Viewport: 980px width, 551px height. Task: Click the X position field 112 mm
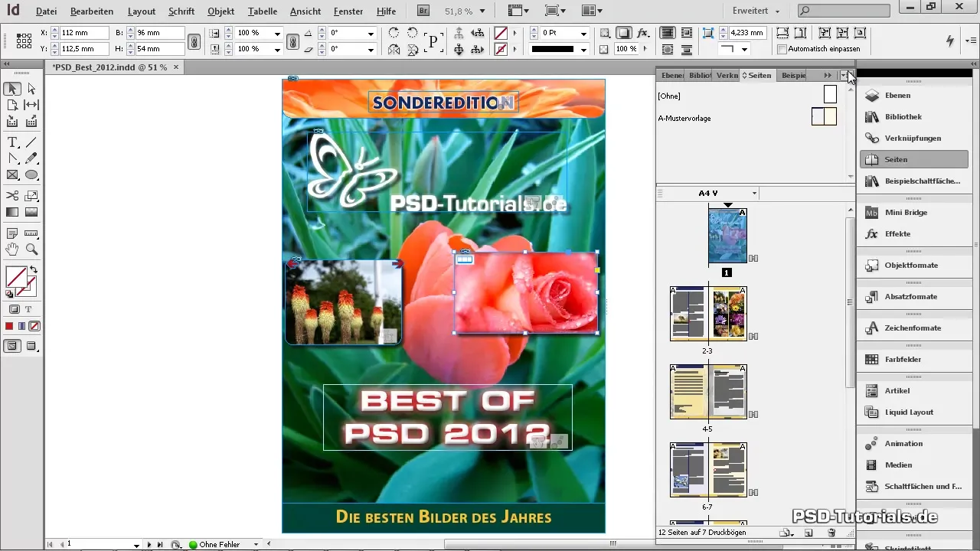coord(83,34)
